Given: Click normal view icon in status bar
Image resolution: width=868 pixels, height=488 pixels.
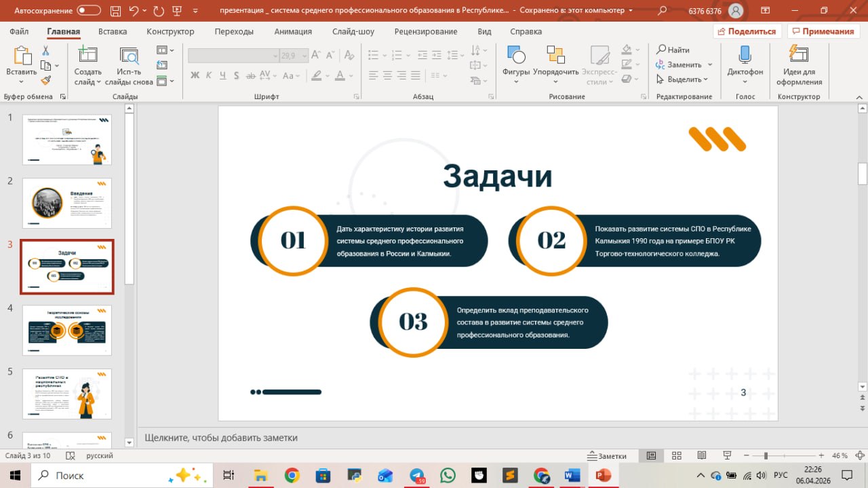Looking at the screenshot, I should tap(651, 455).
